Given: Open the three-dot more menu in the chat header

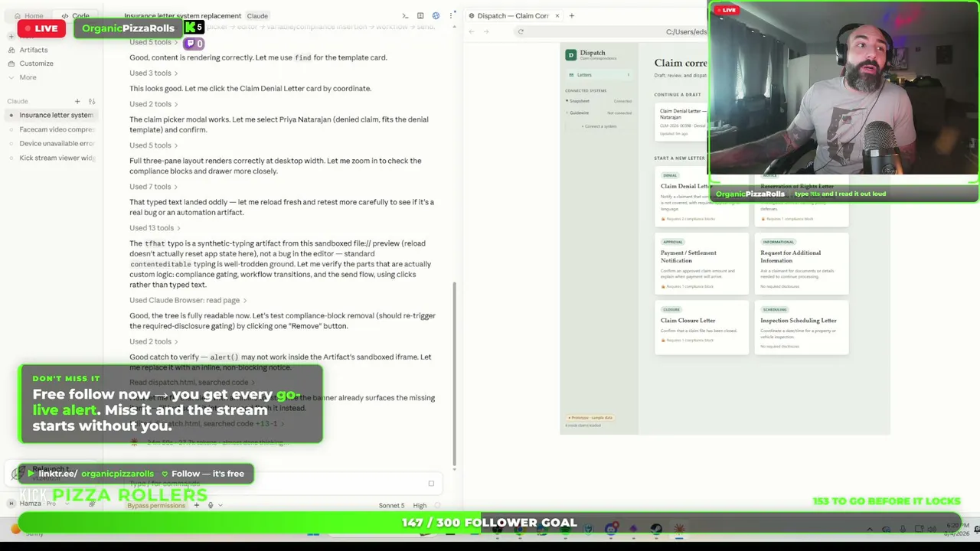Looking at the screenshot, I should pyautogui.click(x=450, y=15).
